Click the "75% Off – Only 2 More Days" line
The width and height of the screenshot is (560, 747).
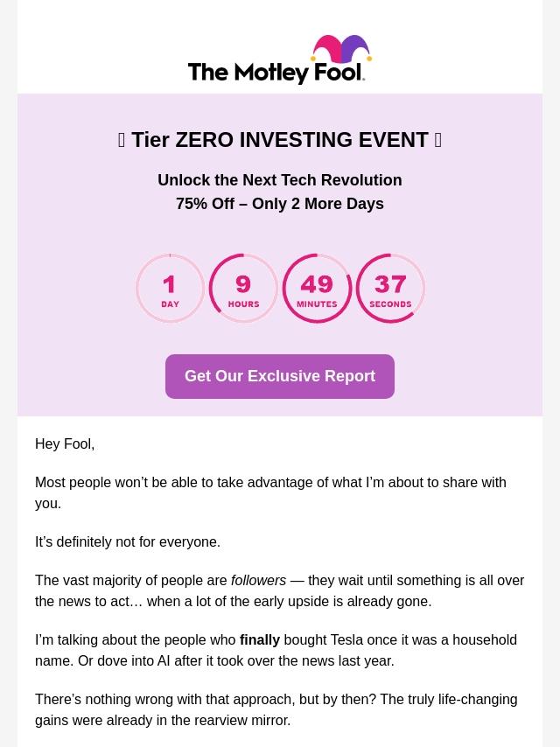(x=280, y=204)
